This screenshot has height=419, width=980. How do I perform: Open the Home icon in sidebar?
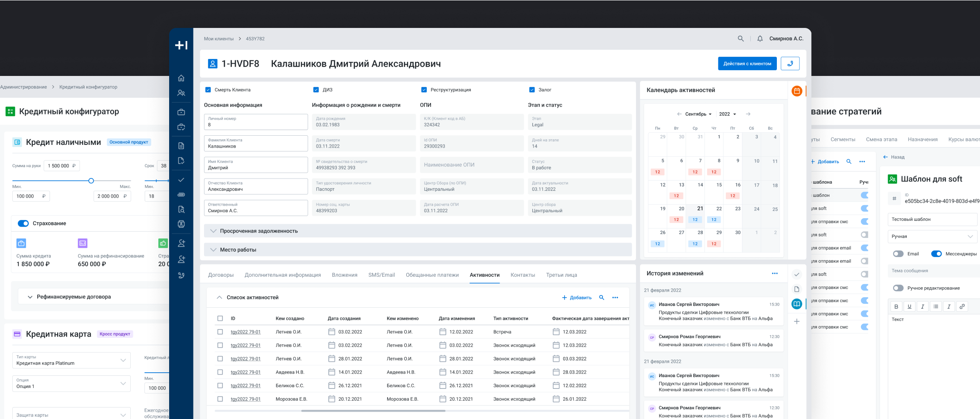[181, 78]
